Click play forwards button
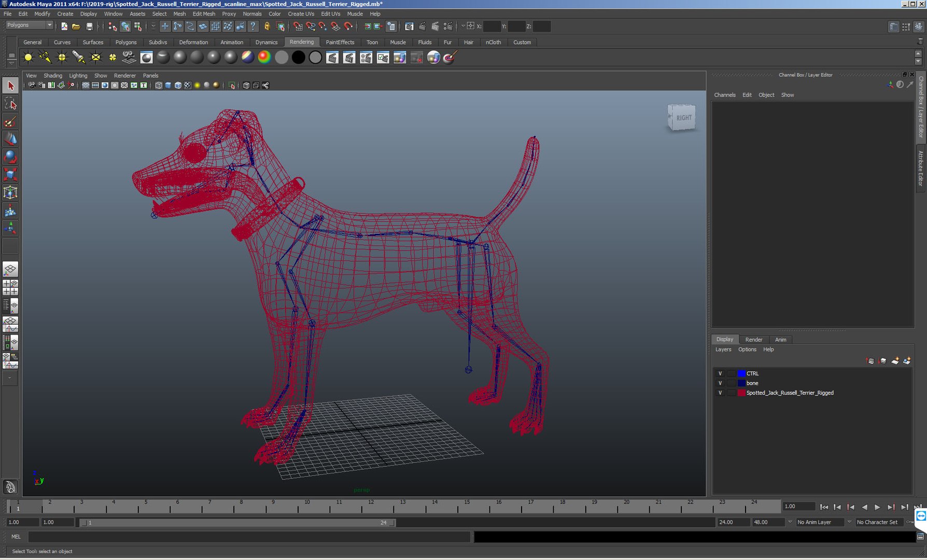This screenshot has width=927, height=560. pos(877,507)
